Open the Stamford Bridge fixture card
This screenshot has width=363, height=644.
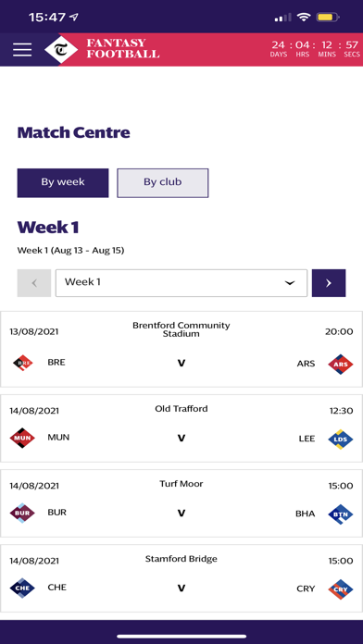tap(181, 578)
